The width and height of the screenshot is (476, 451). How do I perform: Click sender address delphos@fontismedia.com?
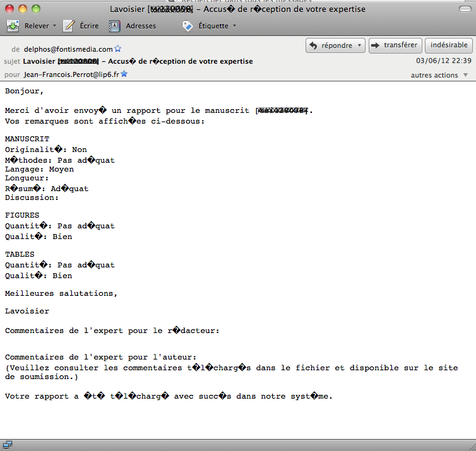68,49
